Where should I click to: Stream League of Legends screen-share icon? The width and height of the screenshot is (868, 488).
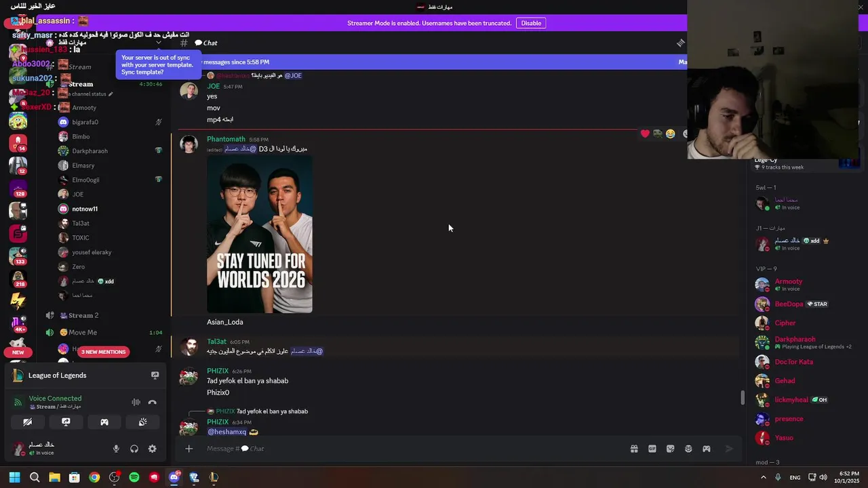pos(155,375)
